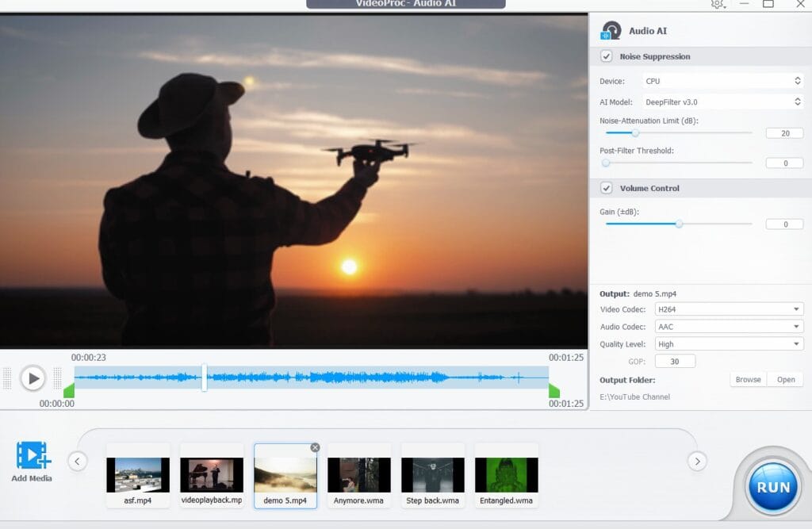Image resolution: width=812 pixels, height=529 pixels.
Task: Expand the AI Model DeepFilter v3.0 dropdown
Action: pyautogui.click(x=722, y=102)
